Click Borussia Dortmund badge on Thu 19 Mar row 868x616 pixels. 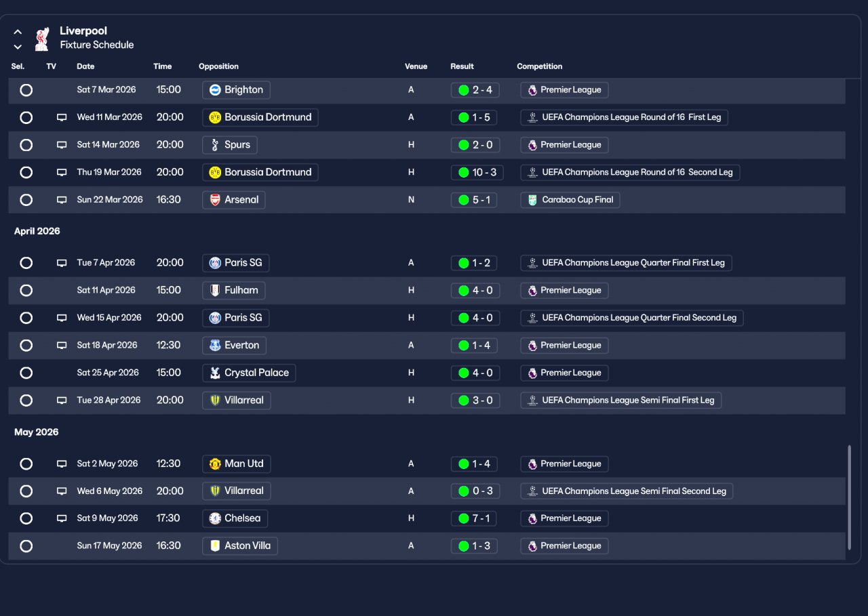(x=215, y=173)
